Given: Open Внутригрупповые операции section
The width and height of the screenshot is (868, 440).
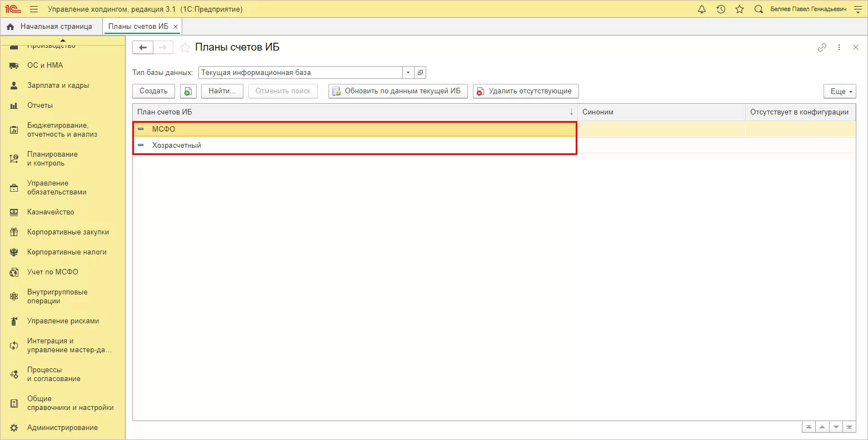Looking at the screenshot, I should [62, 297].
